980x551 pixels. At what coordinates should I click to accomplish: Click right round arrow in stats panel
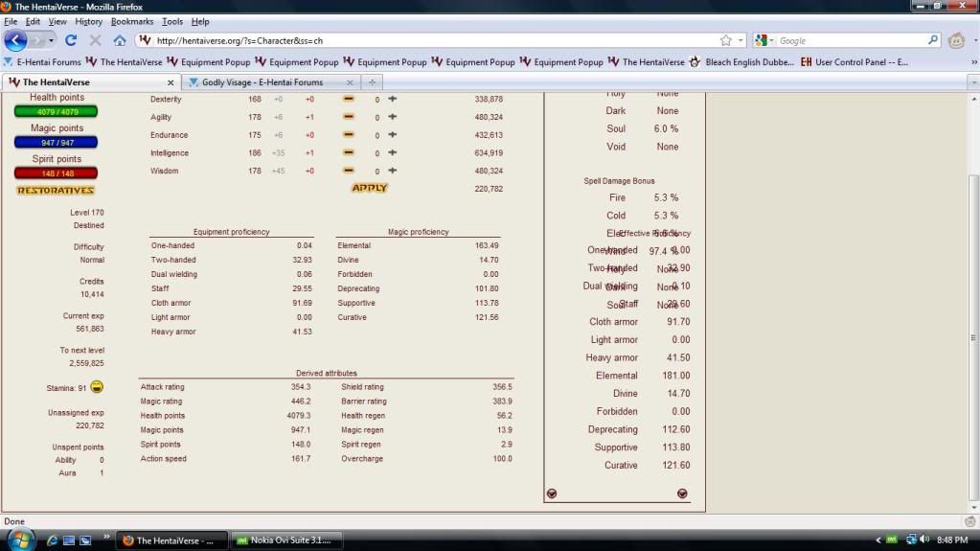click(x=682, y=494)
